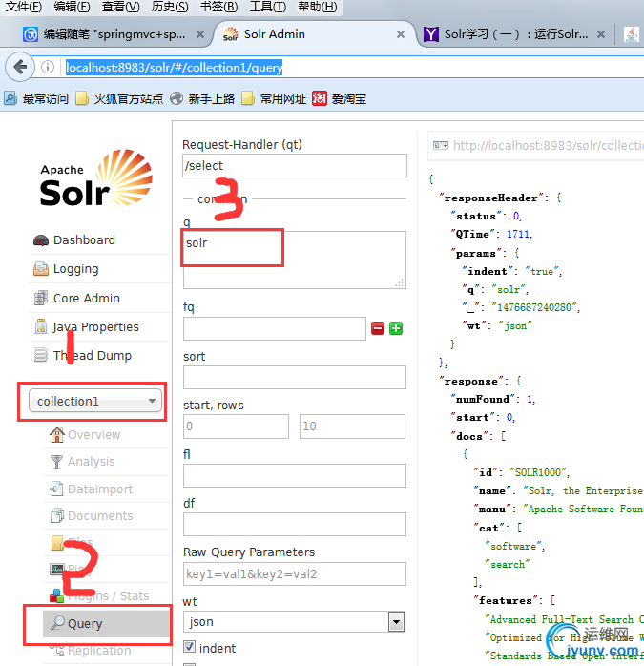The width and height of the screenshot is (644, 666).
Task: Open the 文件(F) menu
Action: click(x=23, y=7)
